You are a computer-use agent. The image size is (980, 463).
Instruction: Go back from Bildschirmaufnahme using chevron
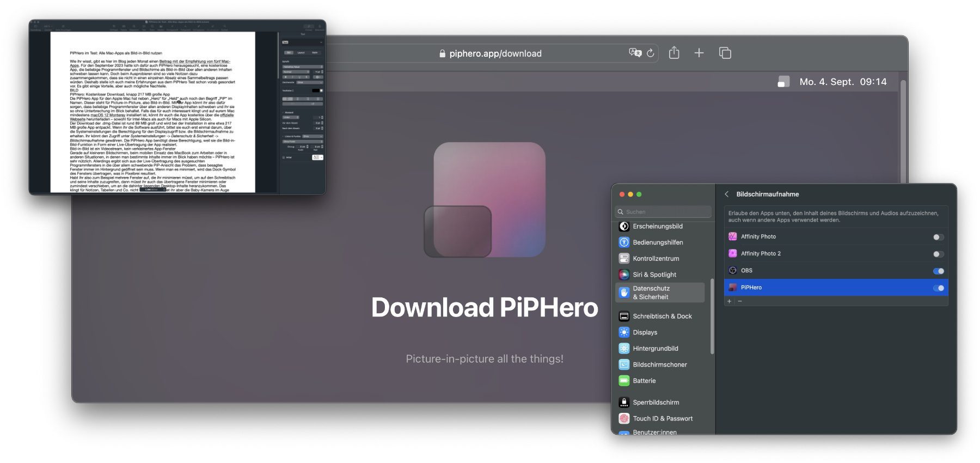726,194
